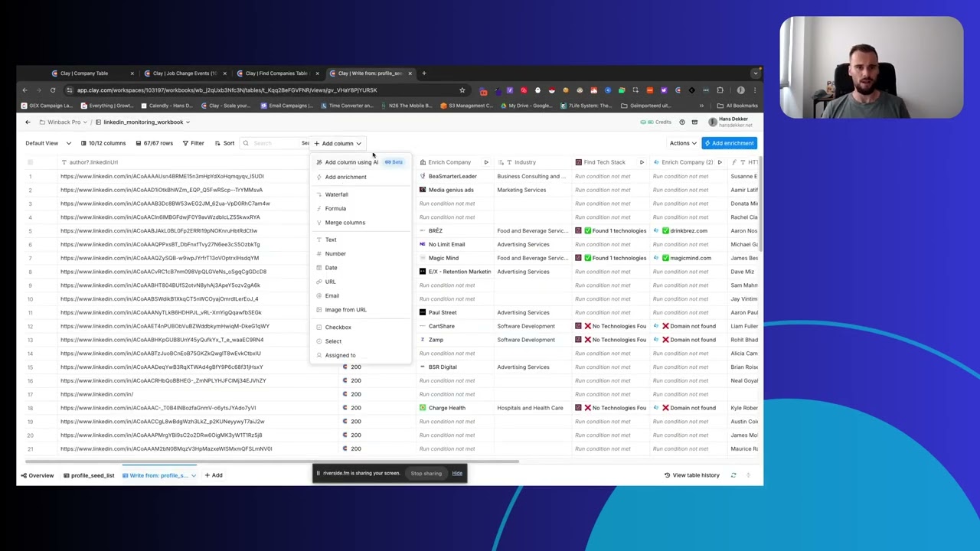Click the blue Add enrichment button
This screenshot has height=551, width=980.
[730, 143]
